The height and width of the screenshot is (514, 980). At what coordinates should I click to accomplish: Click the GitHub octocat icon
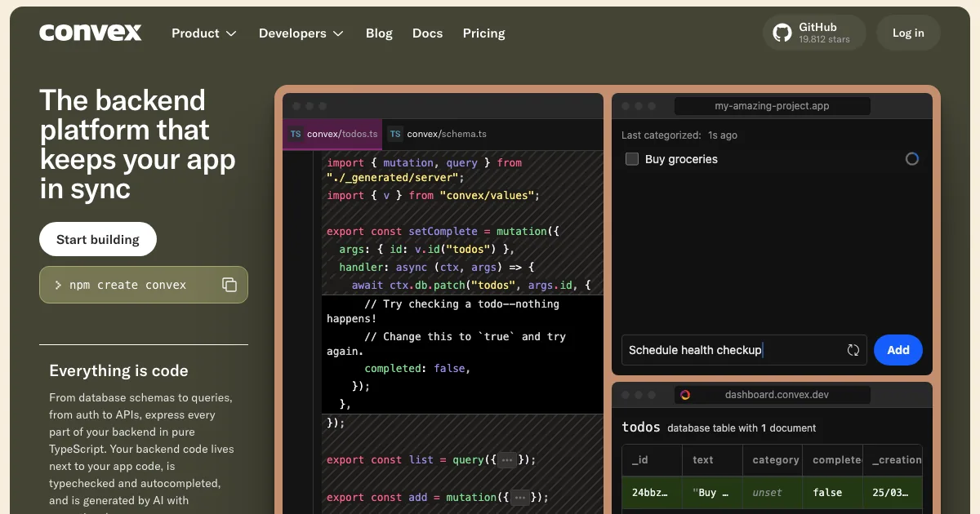tap(782, 33)
